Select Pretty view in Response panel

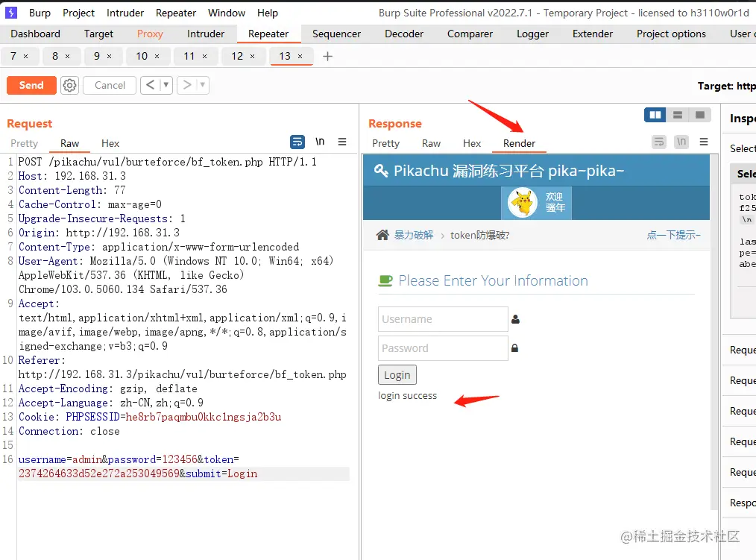(385, 143)
